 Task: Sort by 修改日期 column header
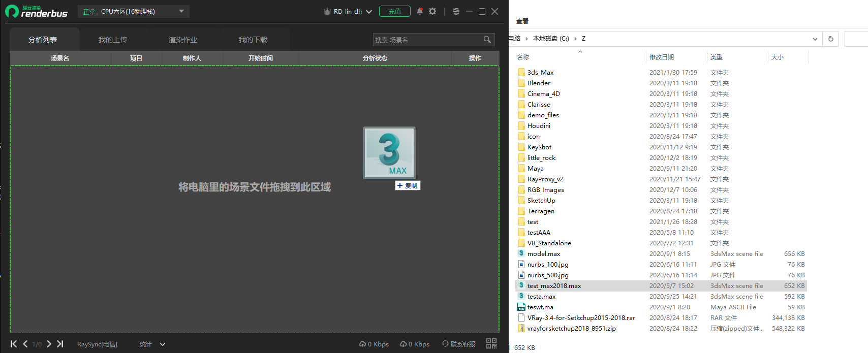[662, 57]
